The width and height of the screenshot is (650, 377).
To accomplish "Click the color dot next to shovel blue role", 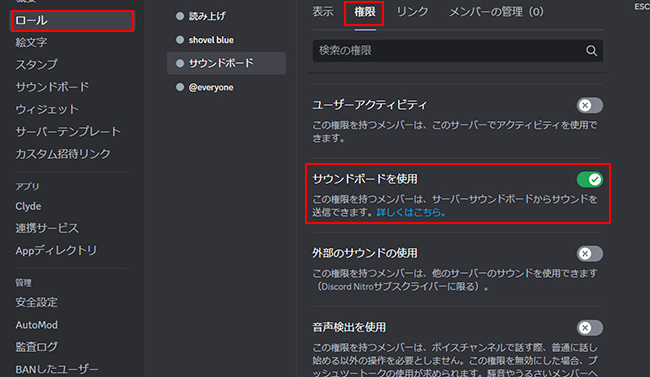I will click(180, 40).
